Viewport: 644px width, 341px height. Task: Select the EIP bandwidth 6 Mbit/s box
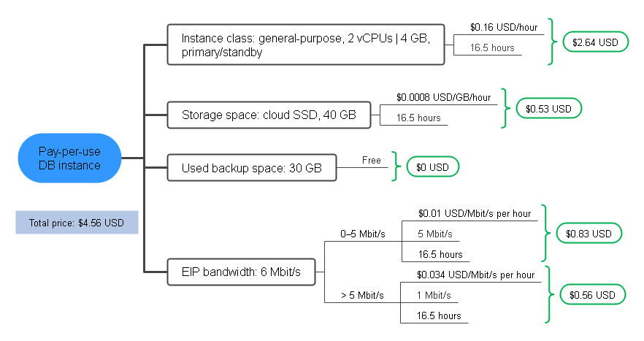coord(241,272)
